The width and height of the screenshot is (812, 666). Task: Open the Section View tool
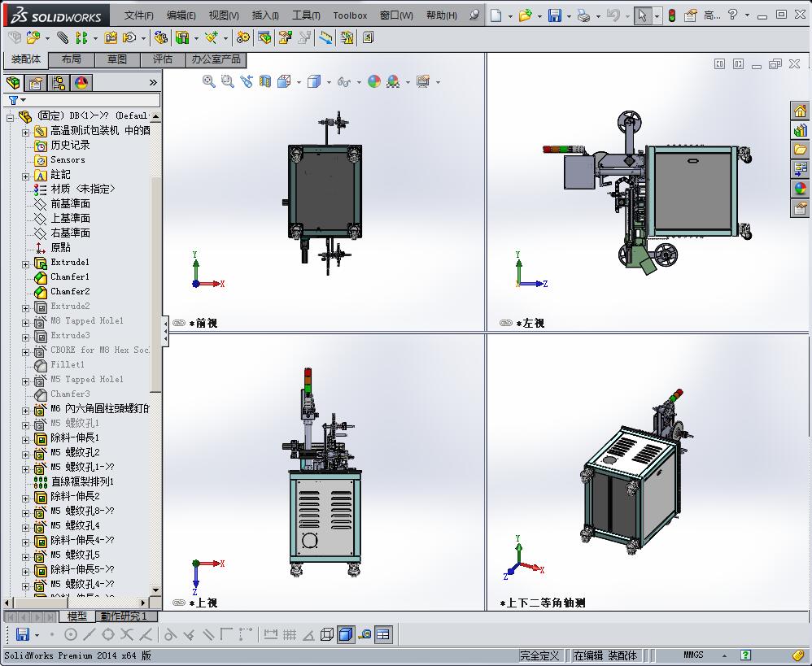pyautogui.click(x=264, y=81)
